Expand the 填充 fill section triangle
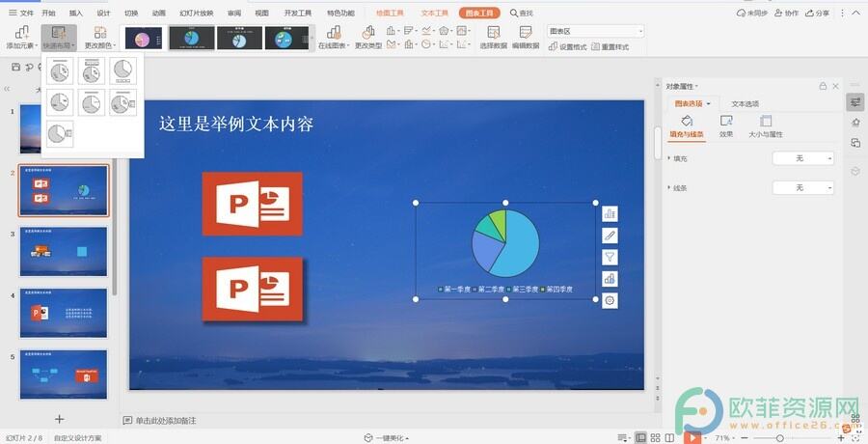This screenshot has width=868, height=444. 669,158
